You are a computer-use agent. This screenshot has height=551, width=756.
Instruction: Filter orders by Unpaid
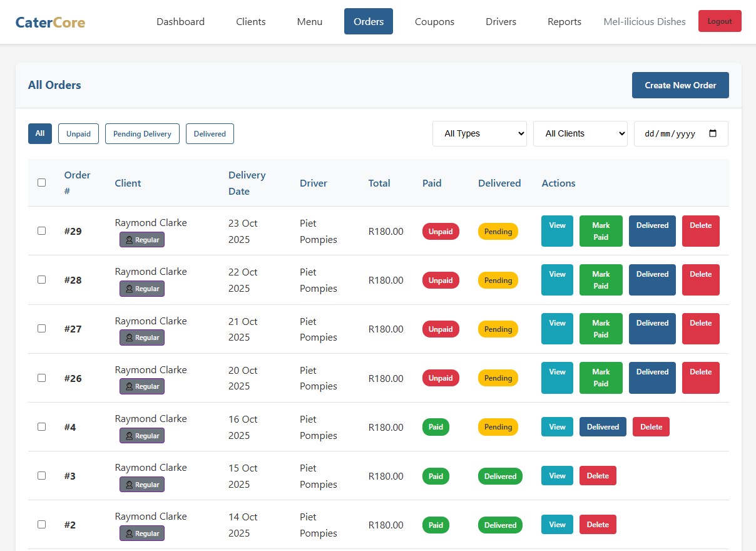(x=78, y=133)
